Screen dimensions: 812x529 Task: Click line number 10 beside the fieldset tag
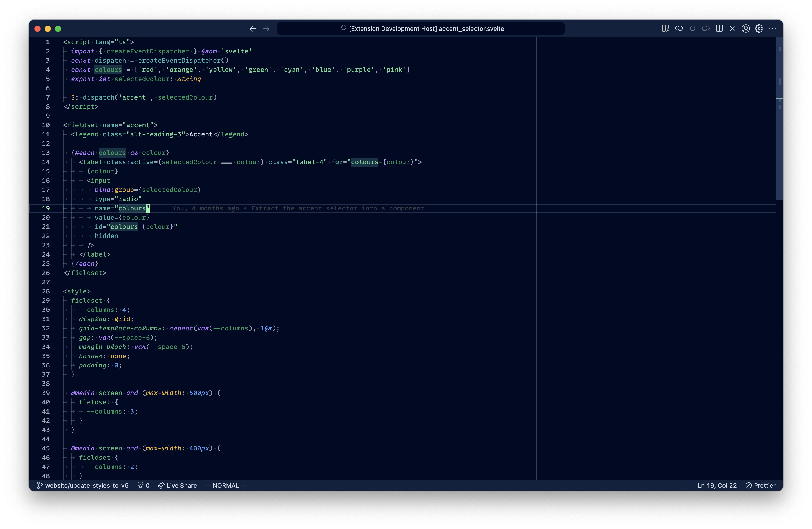pos(46,125)
